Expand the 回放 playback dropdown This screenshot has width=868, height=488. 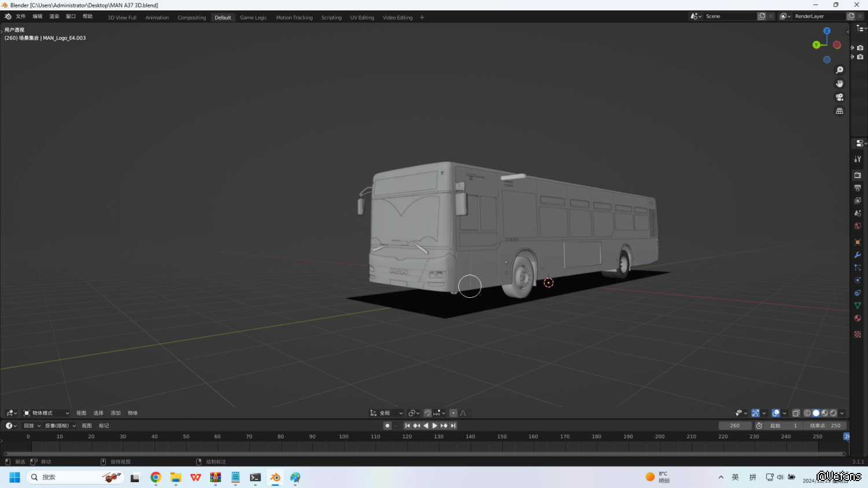click(x=32, y=426)
